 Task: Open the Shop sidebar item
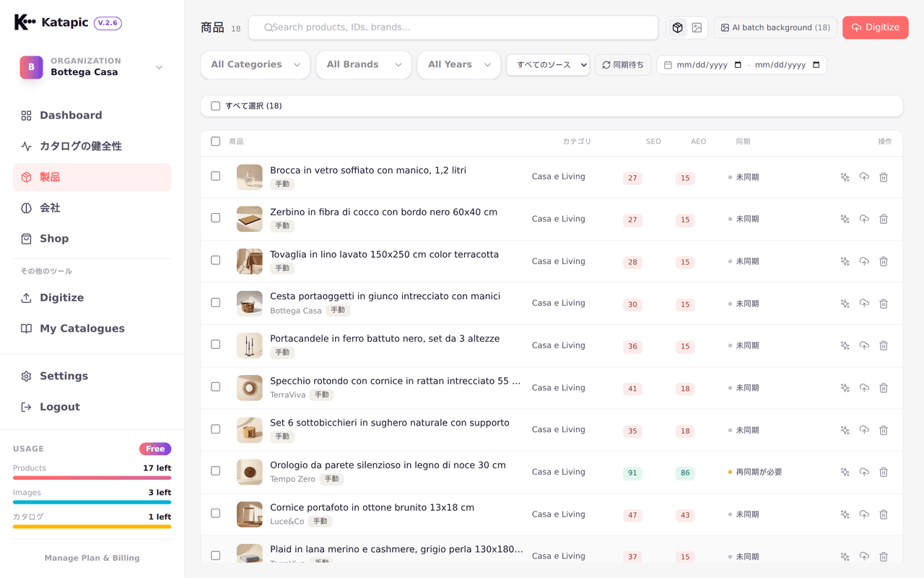pos(92,238)
